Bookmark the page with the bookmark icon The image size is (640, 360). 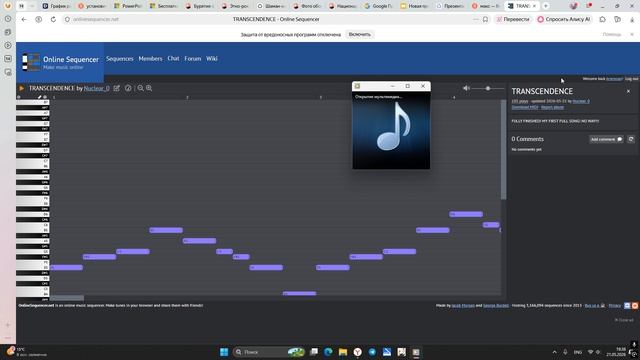tap(485, 19)
